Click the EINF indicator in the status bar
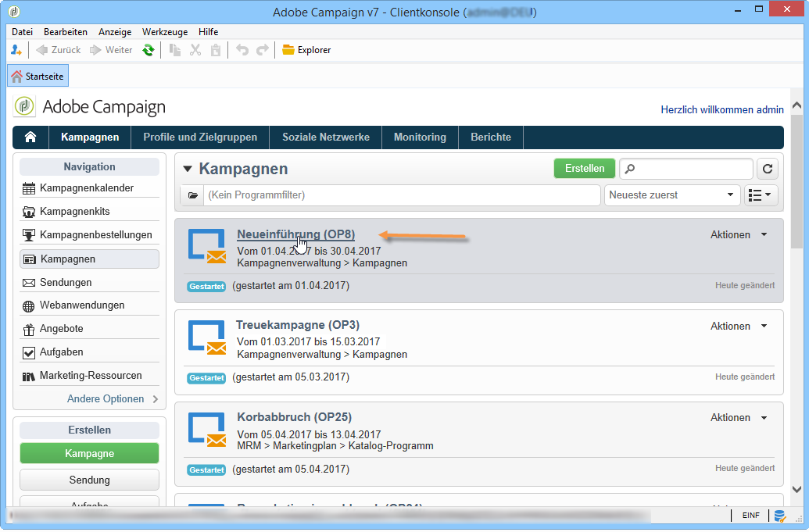Screen dimensions: 809x532 click(750, 516)
